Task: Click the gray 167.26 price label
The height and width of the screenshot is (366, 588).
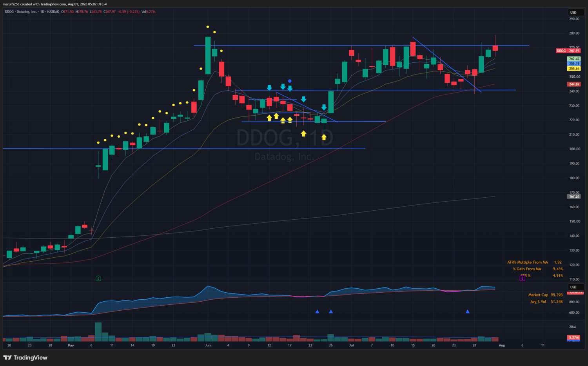Action: [574, 197]
